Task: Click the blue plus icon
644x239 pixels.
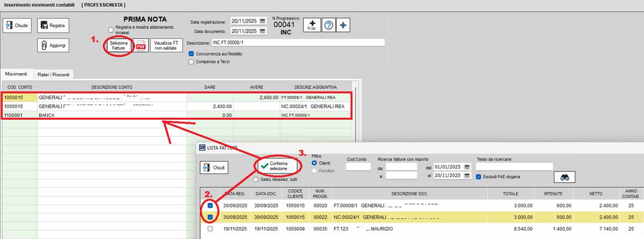Action: click(343, 25)
